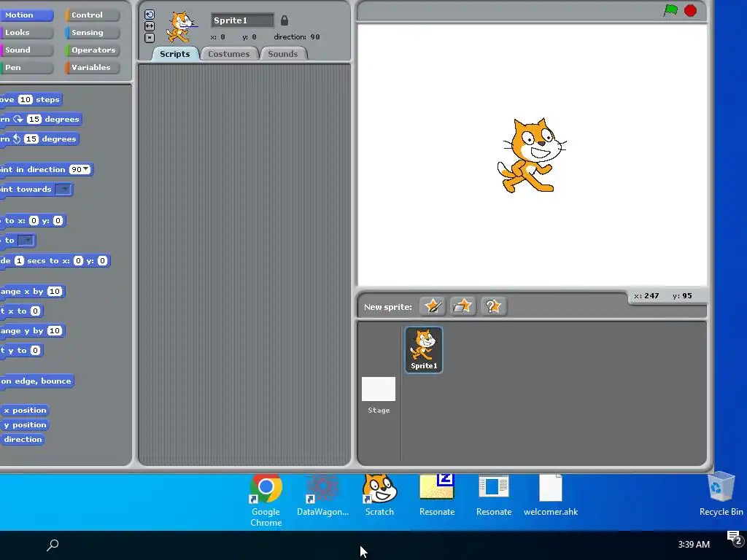Switch to the Costumes tab
This screenshot has width=747, height=560.
pyautogui.click(x=228, y=54)
